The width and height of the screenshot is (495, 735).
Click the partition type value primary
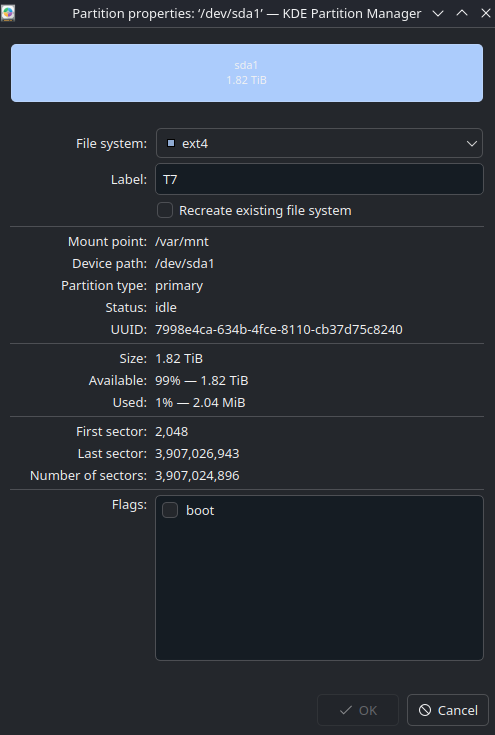pyautogui.click(x=179, y=286)
